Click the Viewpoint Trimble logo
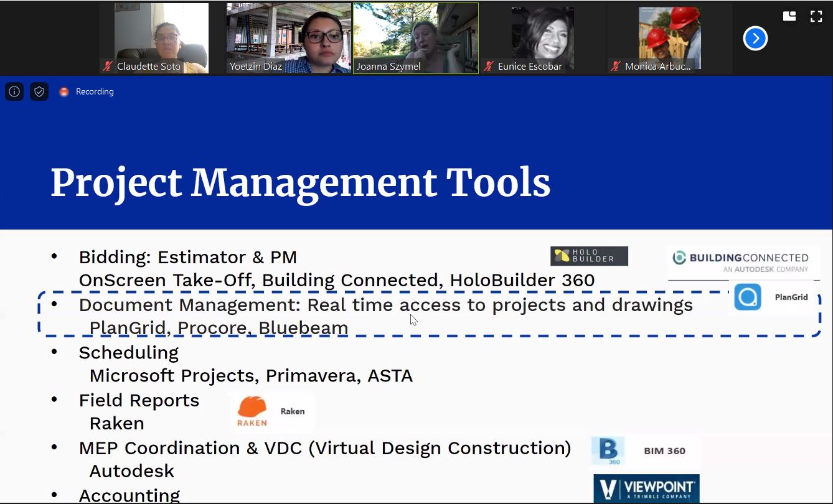The height and width of the screenshot is (504, 833). pos(646,488)
